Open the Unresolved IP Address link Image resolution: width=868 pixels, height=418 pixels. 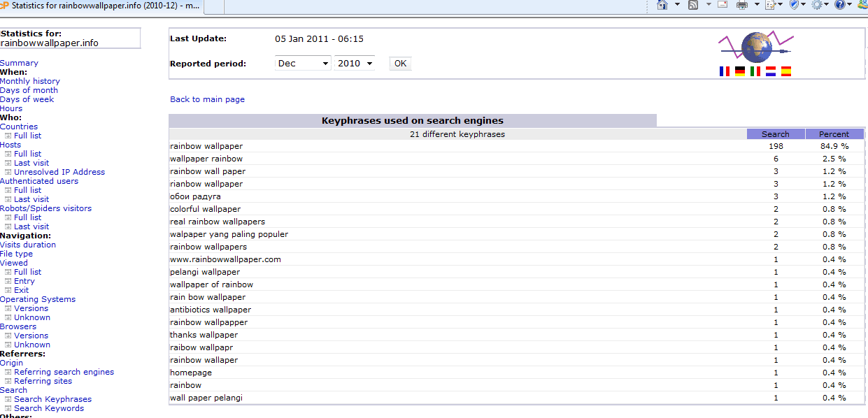point(59,172)
